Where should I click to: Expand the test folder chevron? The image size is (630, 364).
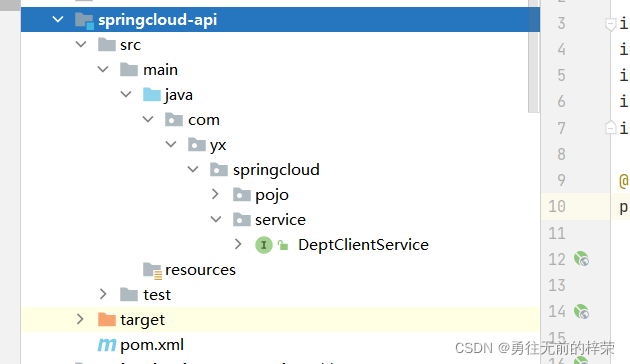(x=103, y=294)
